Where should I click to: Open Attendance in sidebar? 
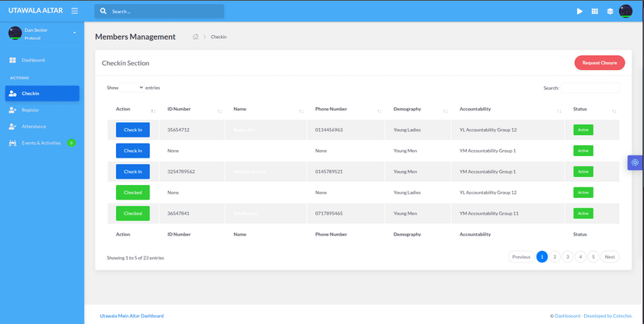pos(33,126)
